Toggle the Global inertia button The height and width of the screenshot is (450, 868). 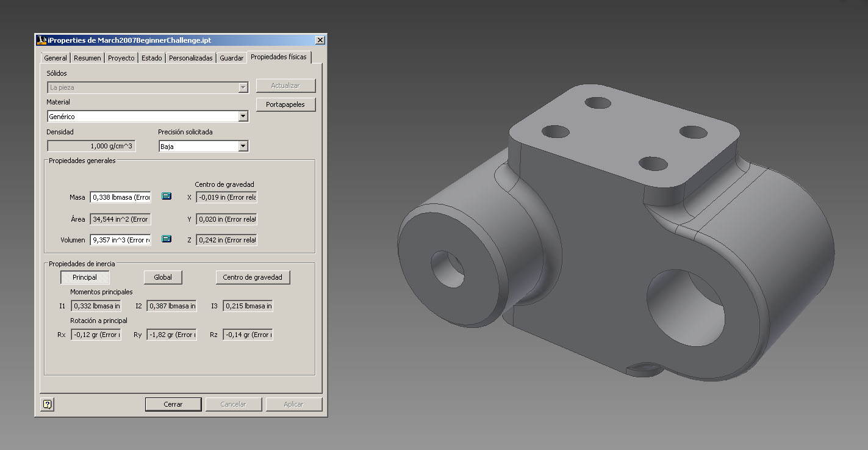163,277
